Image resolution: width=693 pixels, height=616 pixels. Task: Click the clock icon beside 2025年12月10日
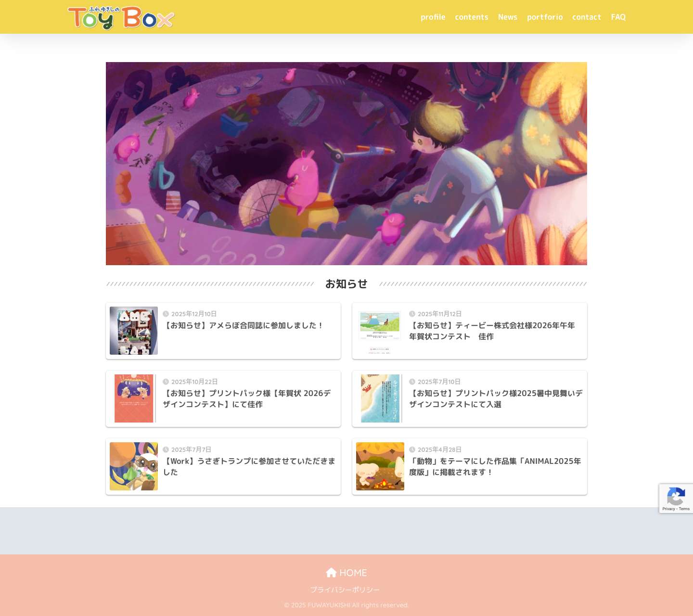tap(166, 314)
